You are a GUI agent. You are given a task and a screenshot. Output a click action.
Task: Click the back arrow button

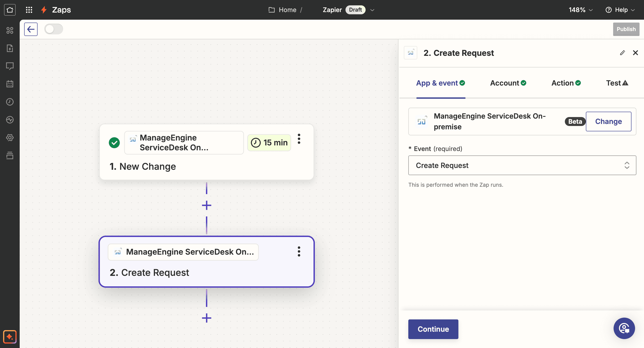point(31,29)
